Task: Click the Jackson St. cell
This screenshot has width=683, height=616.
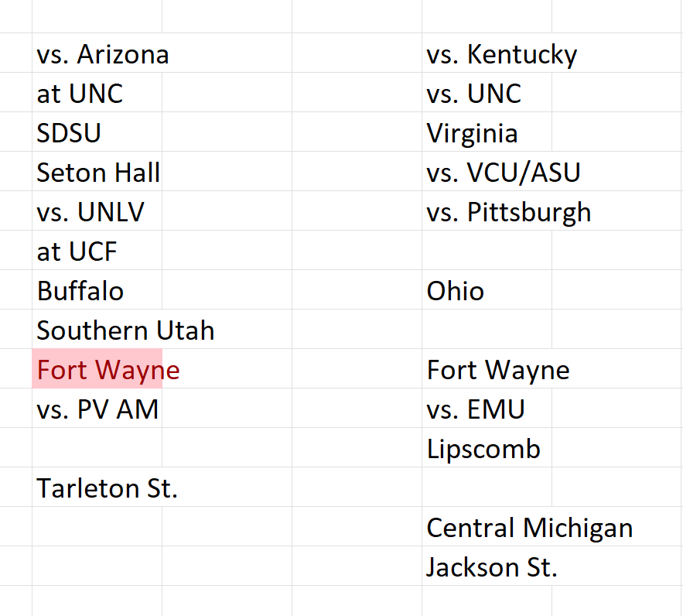Action: (x=487, y=568)
